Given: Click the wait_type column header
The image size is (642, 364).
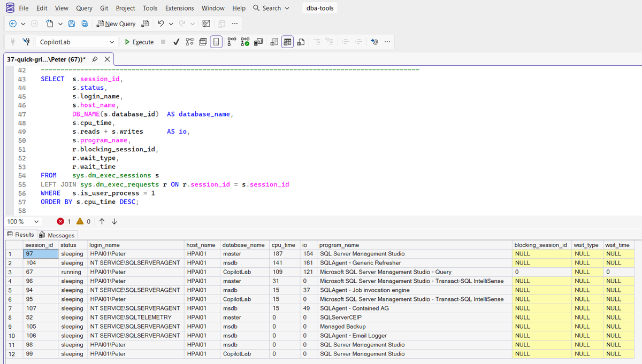Looking at the screenshot, I should (x=586, y=245).
